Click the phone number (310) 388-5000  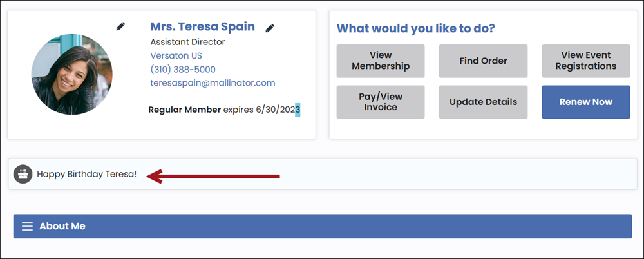pos(183,70)
